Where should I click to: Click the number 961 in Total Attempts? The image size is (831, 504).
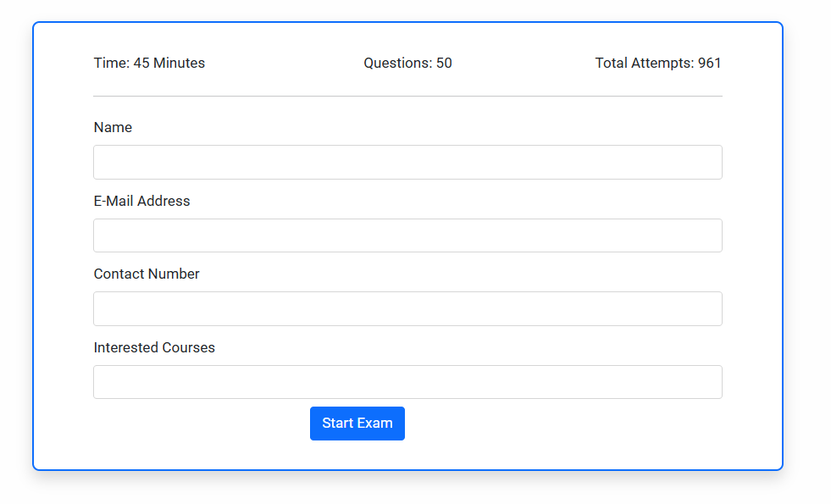710,63
